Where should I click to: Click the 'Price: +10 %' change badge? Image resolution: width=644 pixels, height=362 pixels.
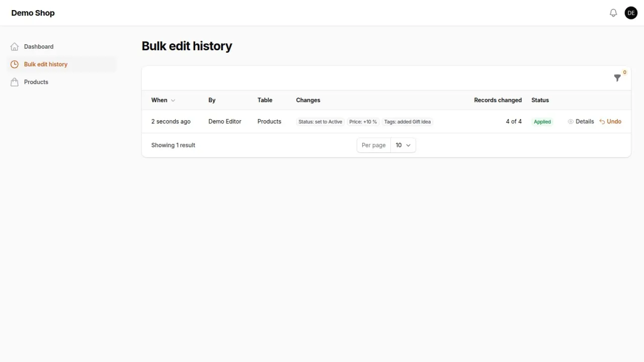pos(363,122)
